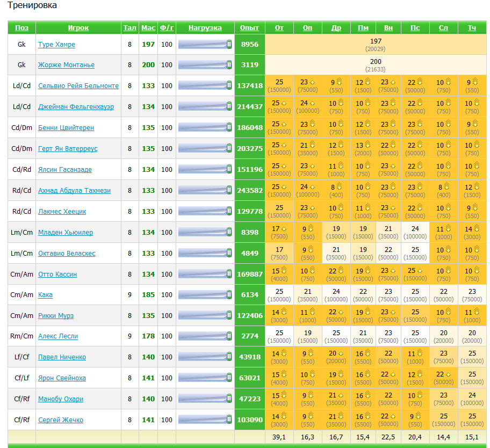Click the arrow icon in Младен Хьюилер's От cell
This screenshot has width=490, height=448.
pos(284,229)
